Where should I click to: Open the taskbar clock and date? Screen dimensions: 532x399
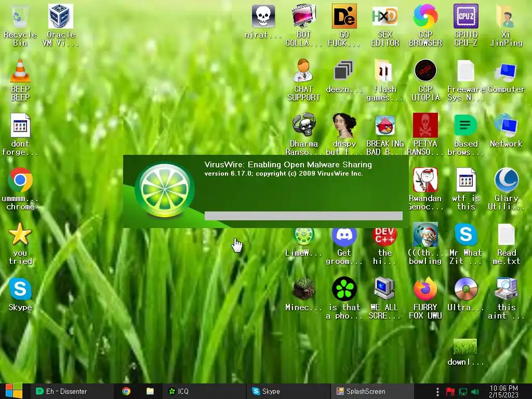click(x=503, y=391)
